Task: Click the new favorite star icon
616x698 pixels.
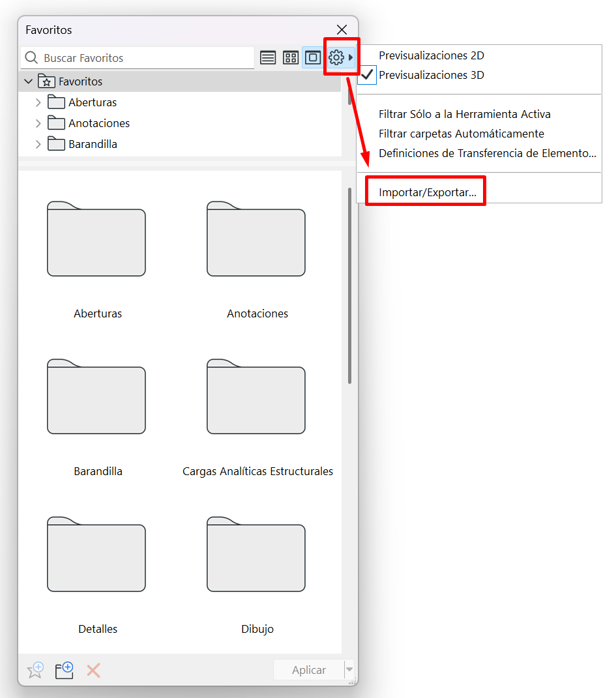Action: 35,670
